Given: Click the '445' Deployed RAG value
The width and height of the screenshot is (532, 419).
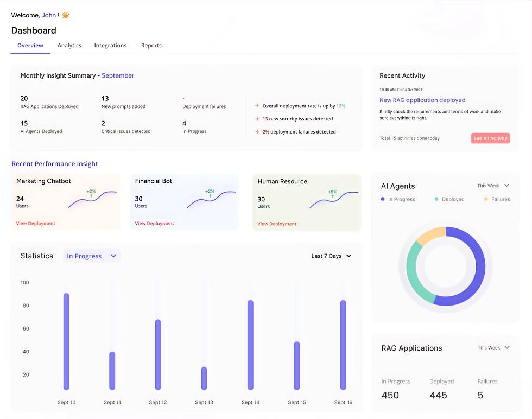Looking at the screenshot, I should [x=439, y=395].
